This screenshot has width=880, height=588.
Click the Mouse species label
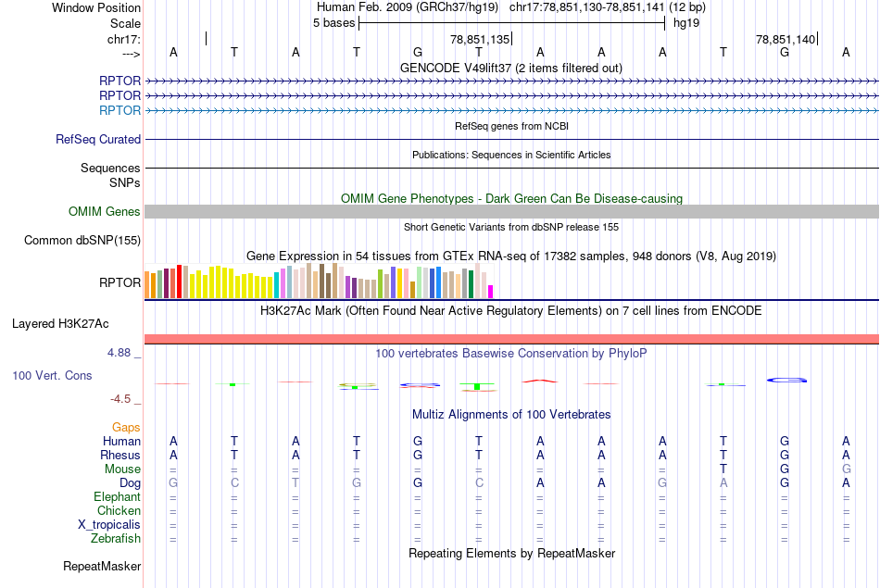[122, 469]
